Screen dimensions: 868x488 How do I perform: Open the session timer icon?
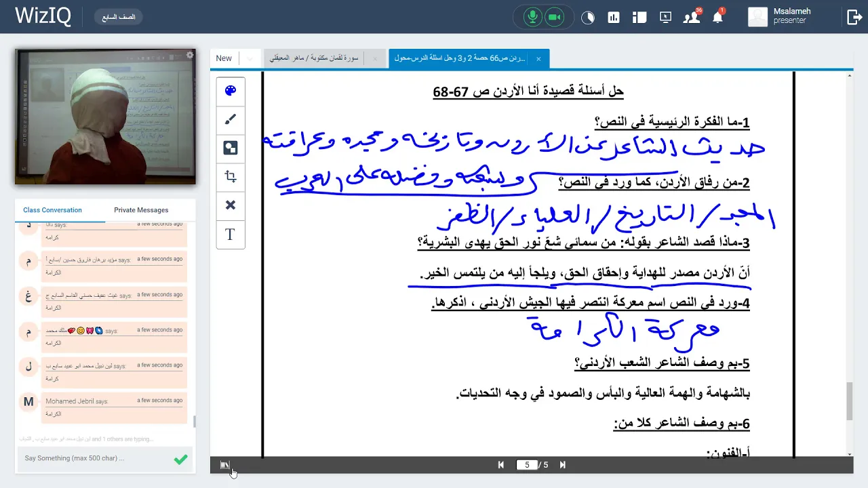tap(588, 18)
